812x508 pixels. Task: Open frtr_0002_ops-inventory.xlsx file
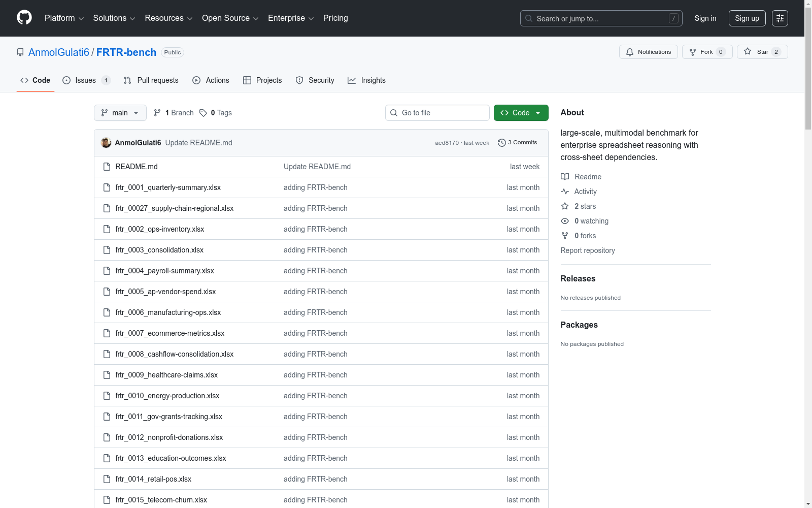160,229
